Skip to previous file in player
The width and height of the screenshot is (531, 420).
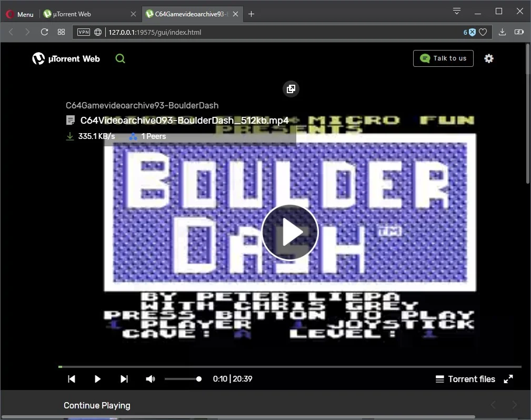(x=72, y=378)
